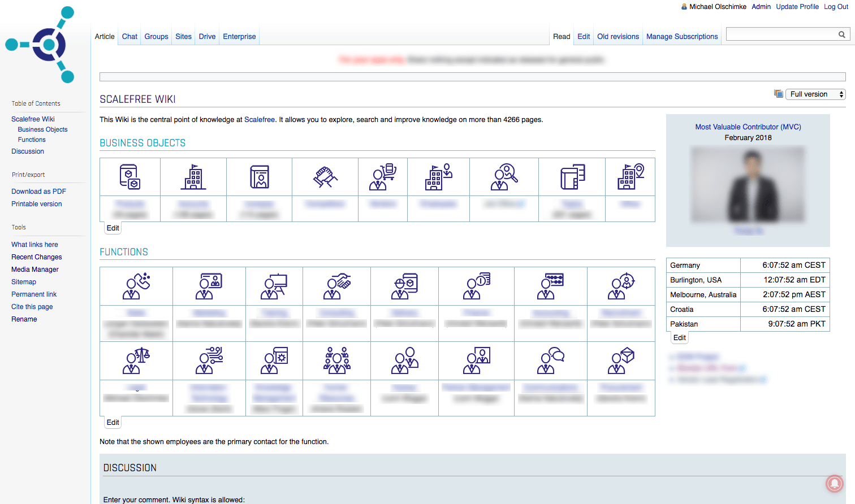This screenshot has height=504, width=855.
Task: Open the person with cube box icon
Action: pos(621,360)
